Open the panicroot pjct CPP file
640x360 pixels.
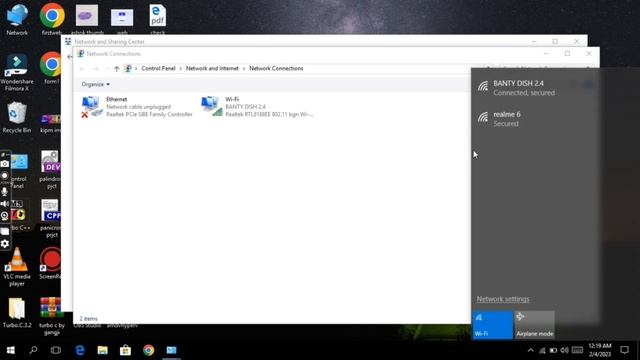[x=51, y=218]
